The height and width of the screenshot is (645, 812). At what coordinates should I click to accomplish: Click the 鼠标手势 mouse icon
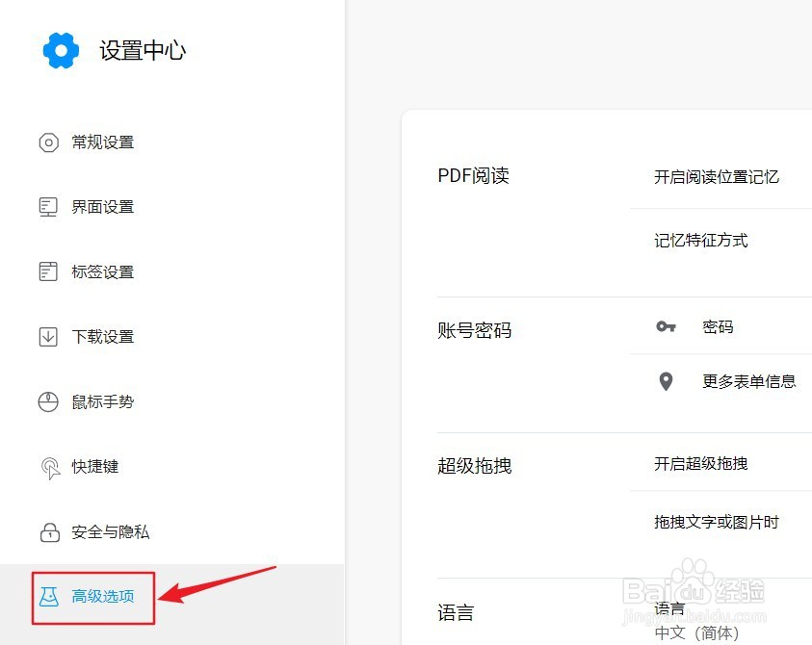point(48,401)
